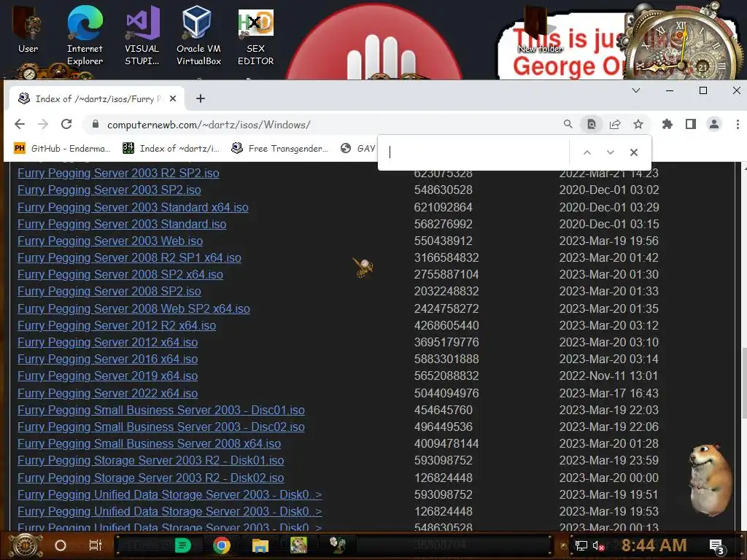Click the zoom magnifier icon in address bar
The height and width of the screenshot is (560, 747).
pyautogui.click(x=568, y=124)
